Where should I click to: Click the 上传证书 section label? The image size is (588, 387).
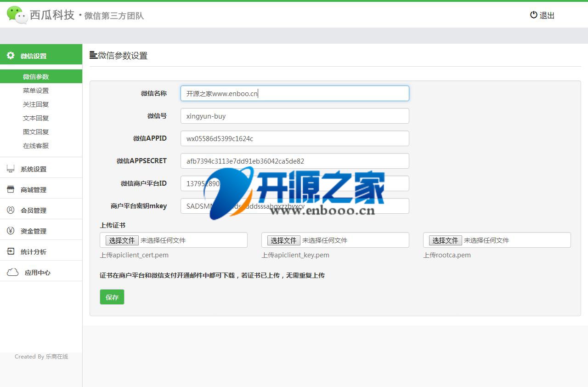coord(113,225)
